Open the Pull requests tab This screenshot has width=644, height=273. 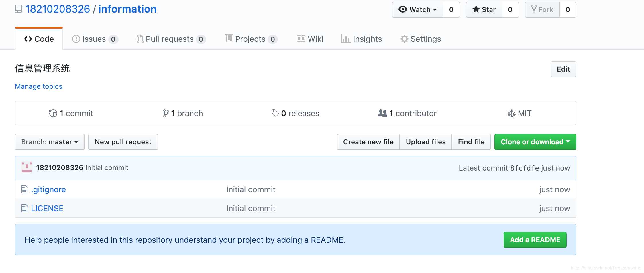click(x=171, y=39)
